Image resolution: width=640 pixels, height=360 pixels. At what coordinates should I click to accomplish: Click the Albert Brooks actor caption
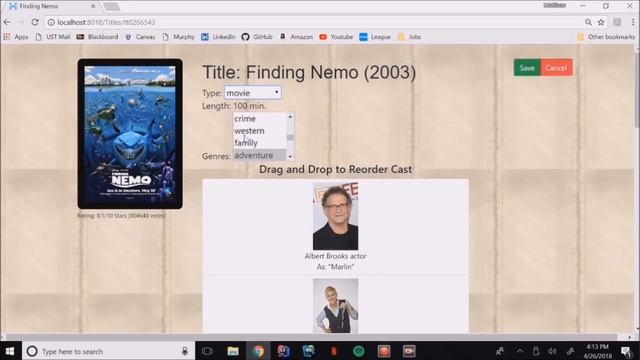336,256
